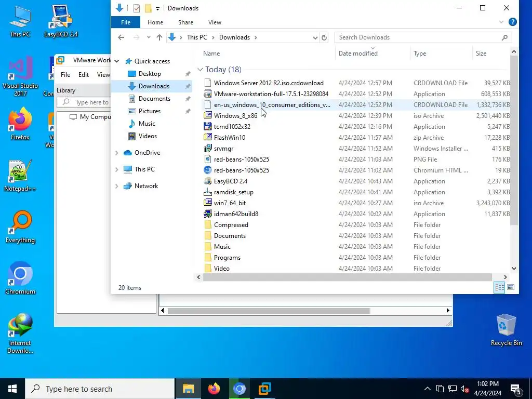Screen dimensions: 532x399
Task: Collapse Quick access tree node
Action: (x=117, y=61)
